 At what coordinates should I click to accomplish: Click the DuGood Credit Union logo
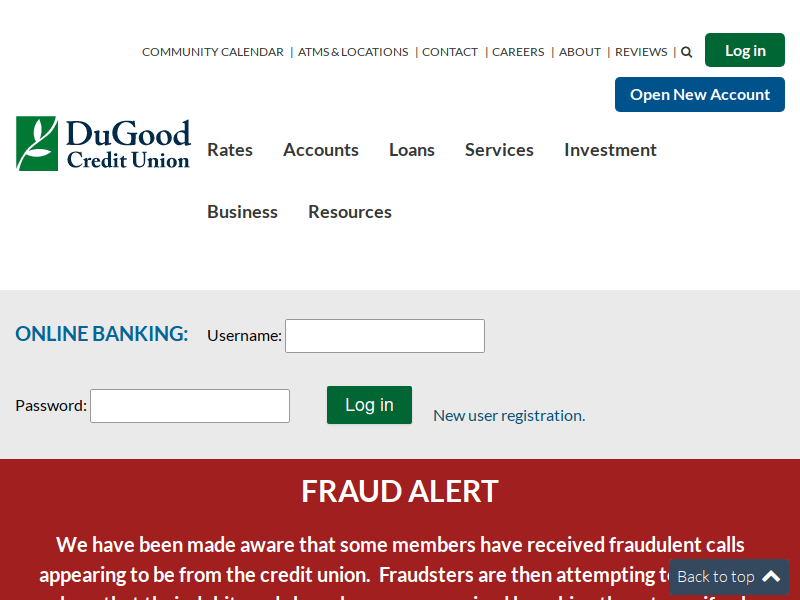pyautogui.click(x=103, y=144)
